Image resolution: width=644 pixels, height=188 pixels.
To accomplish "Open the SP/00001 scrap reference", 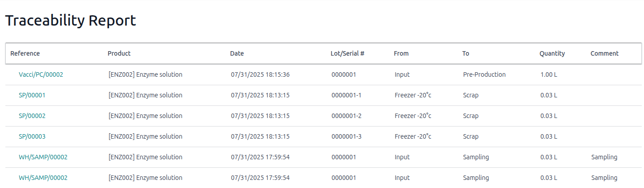I will 32,95.
